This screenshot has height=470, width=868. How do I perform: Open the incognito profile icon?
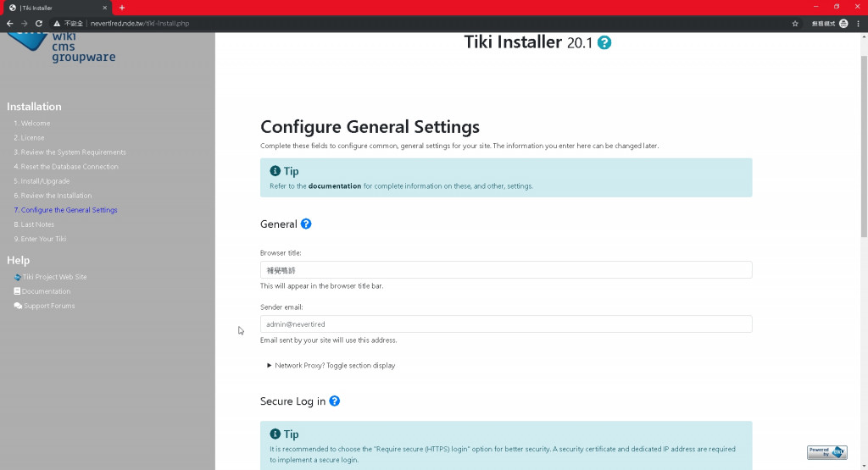843,23
